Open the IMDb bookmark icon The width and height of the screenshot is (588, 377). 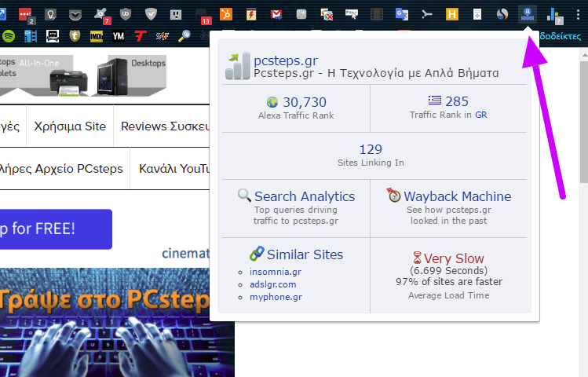97,36
